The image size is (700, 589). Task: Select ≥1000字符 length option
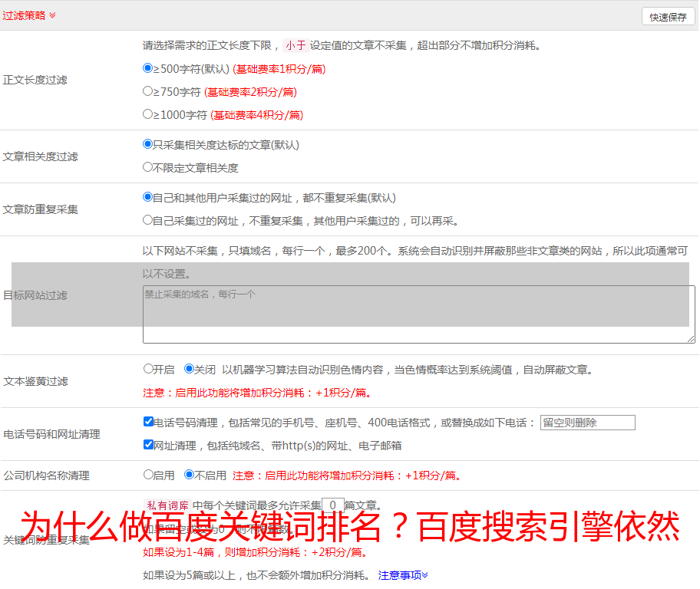tap(147, 114)
